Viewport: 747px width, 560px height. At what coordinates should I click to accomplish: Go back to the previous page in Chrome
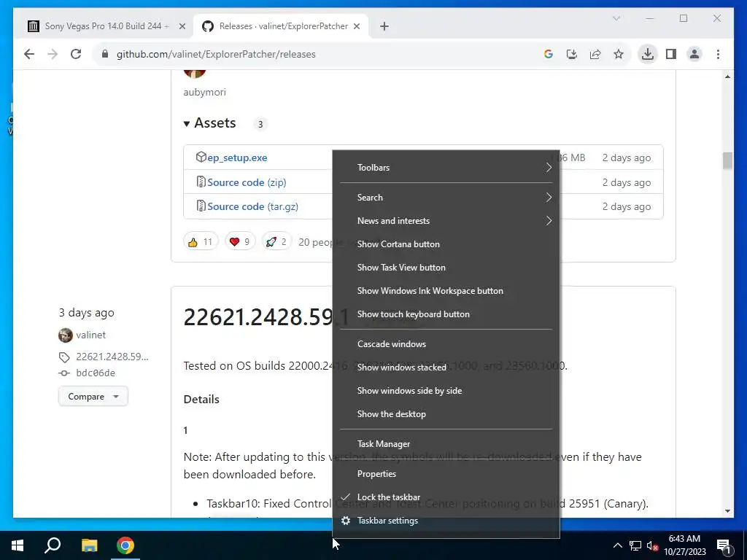(29, 54)
